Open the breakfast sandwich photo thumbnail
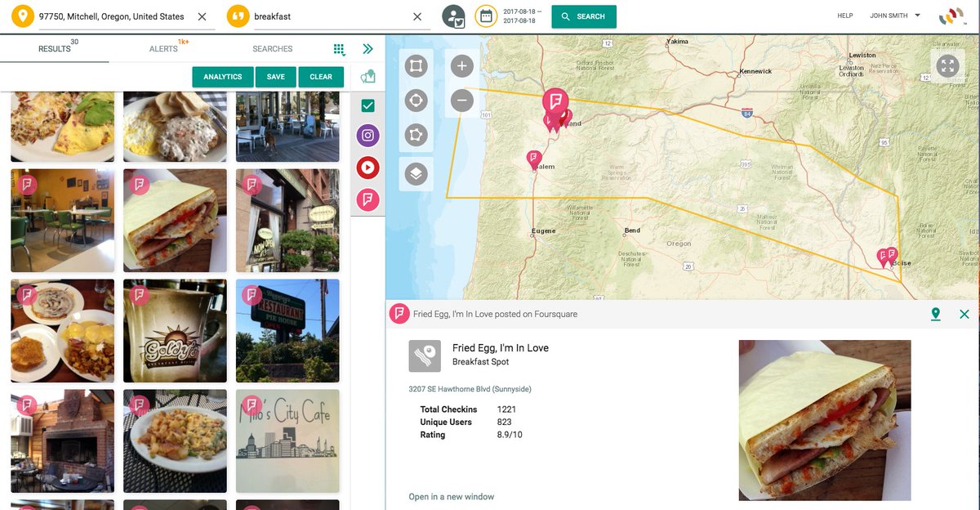Screen dimensions: 980x510 174,220
